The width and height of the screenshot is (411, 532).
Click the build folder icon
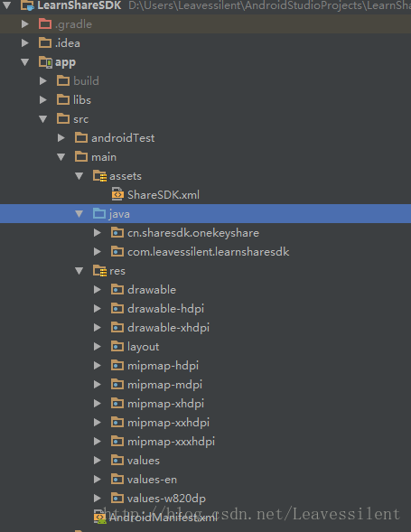63,80
